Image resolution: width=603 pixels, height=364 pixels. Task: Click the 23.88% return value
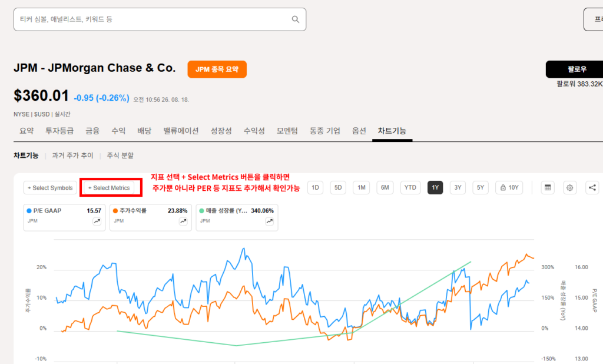point(178,211)
